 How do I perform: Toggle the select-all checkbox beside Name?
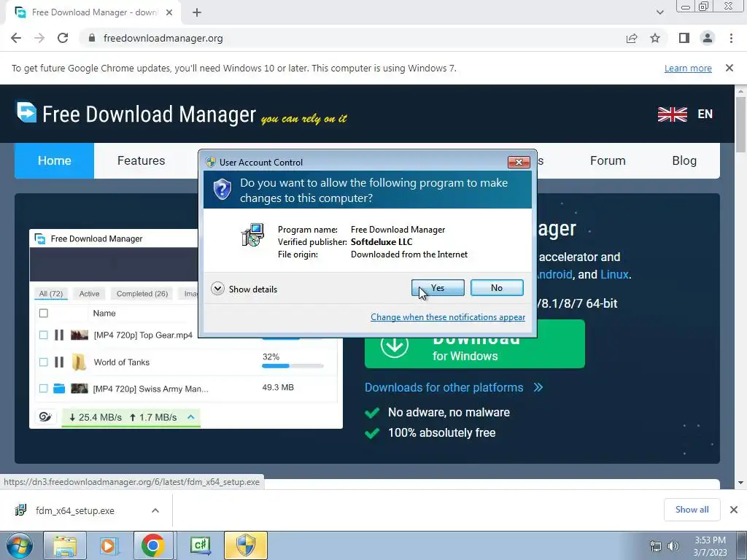coord(43,313)
